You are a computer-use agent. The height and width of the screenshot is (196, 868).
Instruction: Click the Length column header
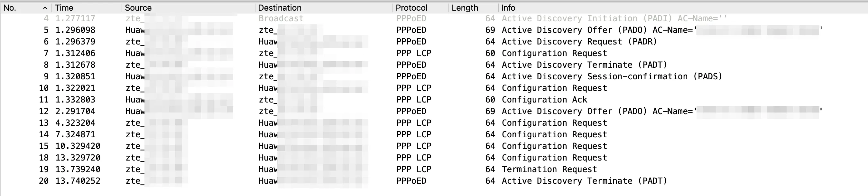tap(465, 8)
